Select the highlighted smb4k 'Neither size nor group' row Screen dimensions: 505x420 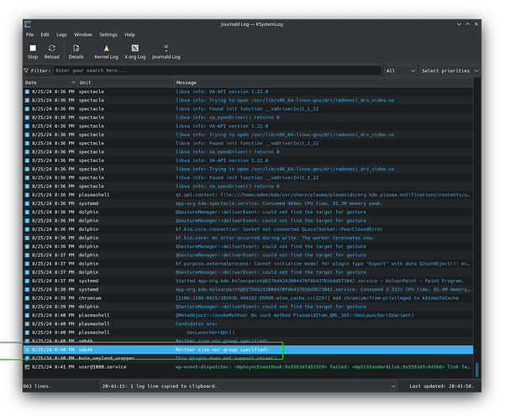point(249,349)
